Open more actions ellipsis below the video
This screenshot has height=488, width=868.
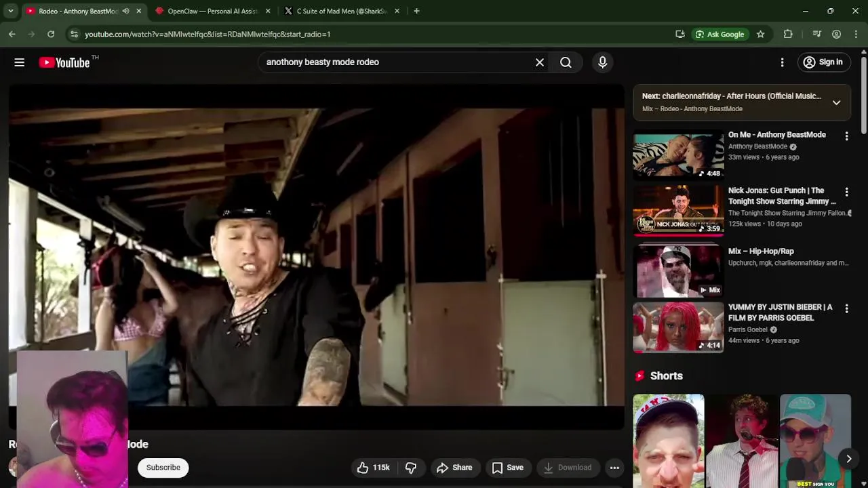click(614, 468)
